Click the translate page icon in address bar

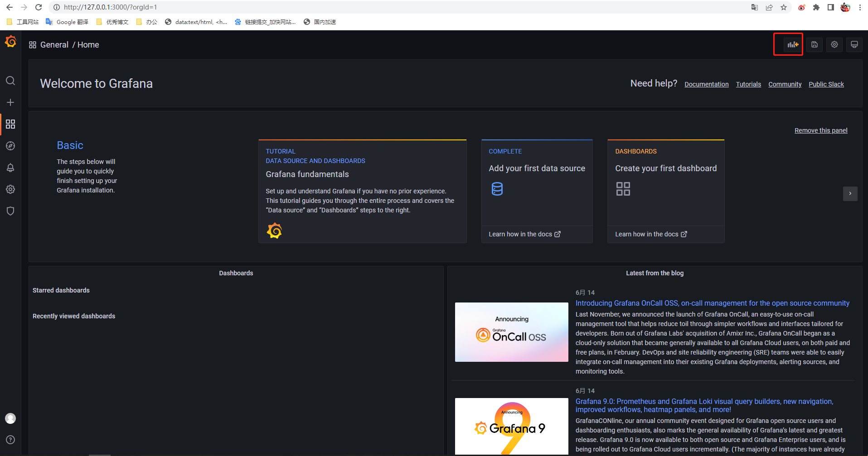[755, 7]
